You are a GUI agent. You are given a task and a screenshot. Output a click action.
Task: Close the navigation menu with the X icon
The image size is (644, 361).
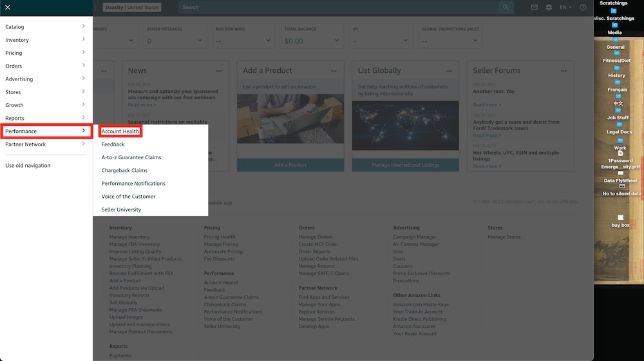coord(7,7)
